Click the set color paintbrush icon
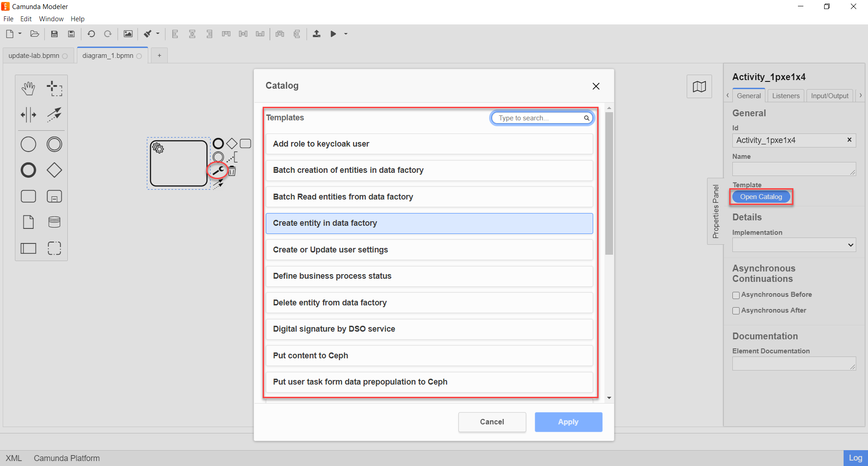Viewport: 868px width, 466px height. (x=148, y=34)
